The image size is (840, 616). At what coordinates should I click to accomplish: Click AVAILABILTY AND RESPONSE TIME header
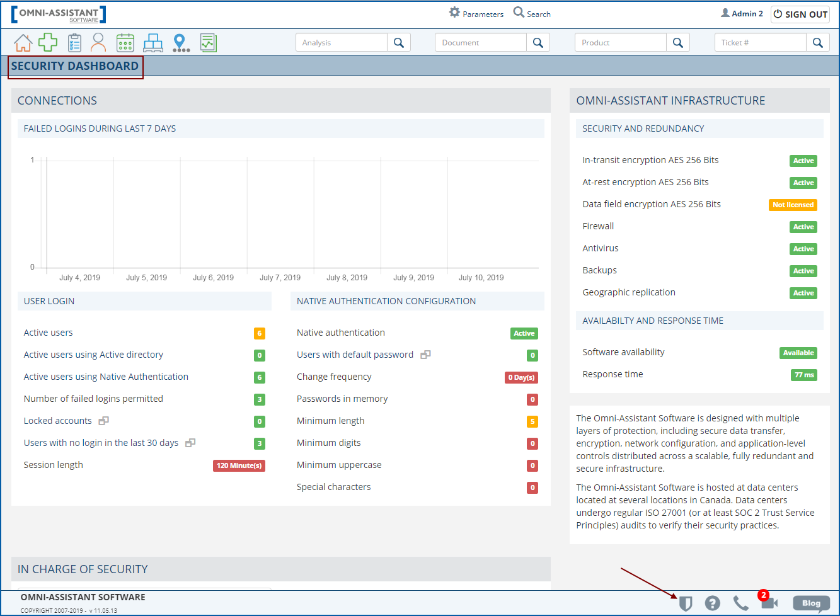coord(653,321)
